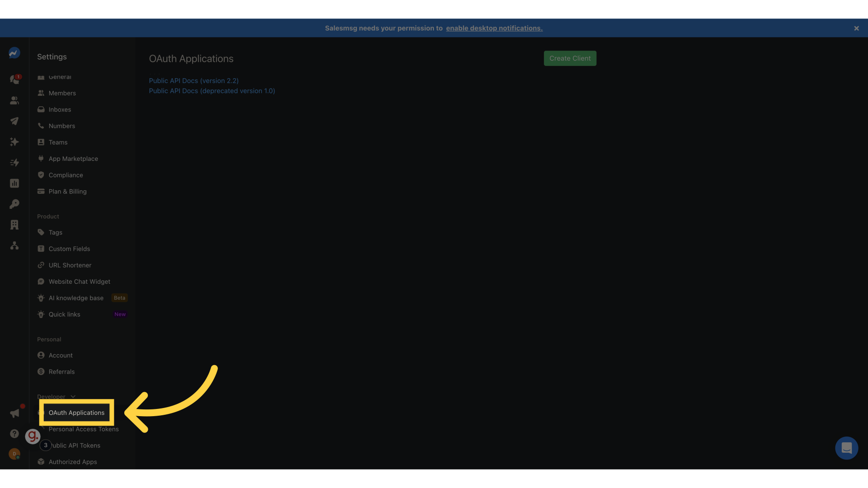Viewport: 868px width, 488px height.
Task: Open AI knowledge base settings
Action: [x=76, y=298]
